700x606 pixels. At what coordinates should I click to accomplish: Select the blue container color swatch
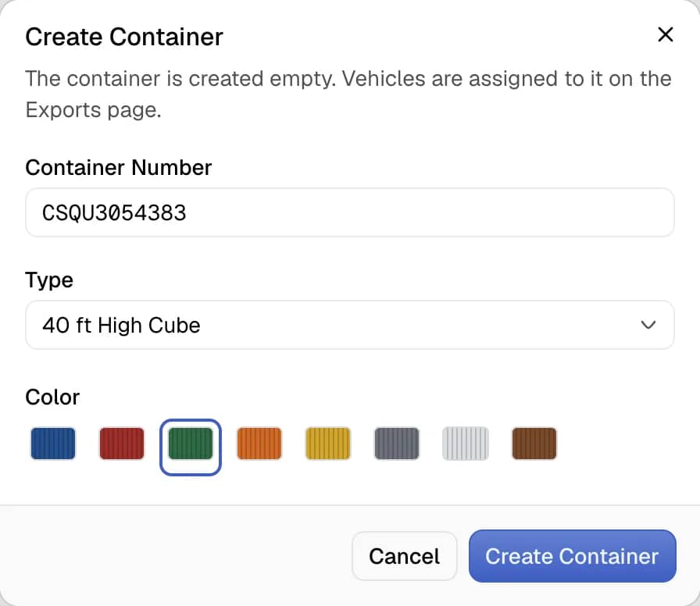[x=53, y=443]
